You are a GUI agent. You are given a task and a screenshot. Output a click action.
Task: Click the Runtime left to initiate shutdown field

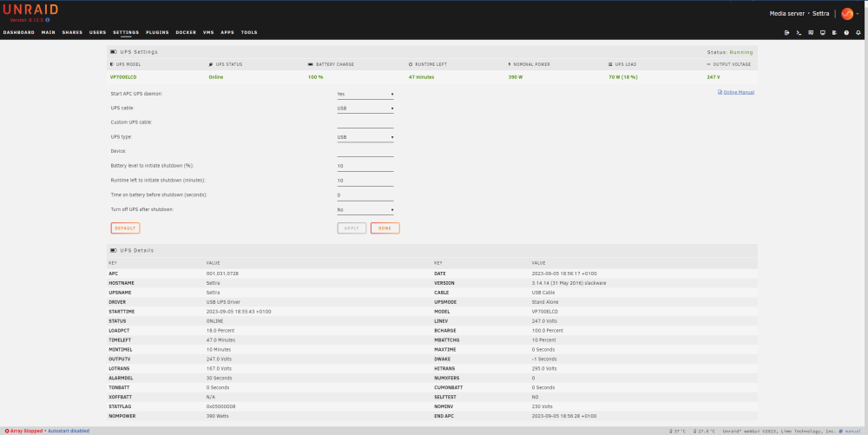point(365,181)
